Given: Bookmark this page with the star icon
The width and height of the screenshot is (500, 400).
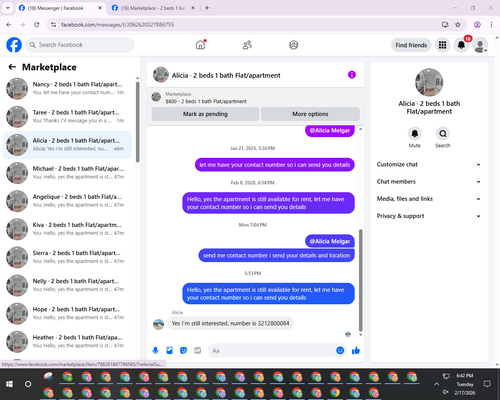Looking at the screenshot, I should 458,25.
